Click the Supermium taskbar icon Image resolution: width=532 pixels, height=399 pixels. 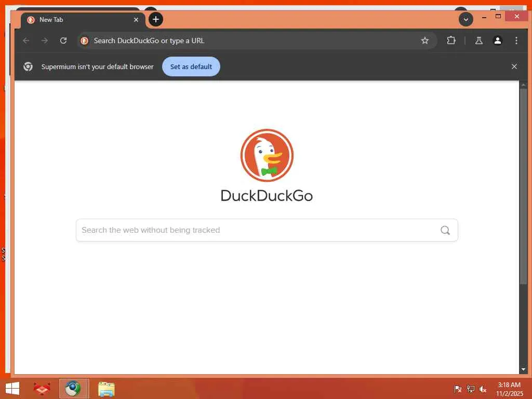tap(74, 389)
